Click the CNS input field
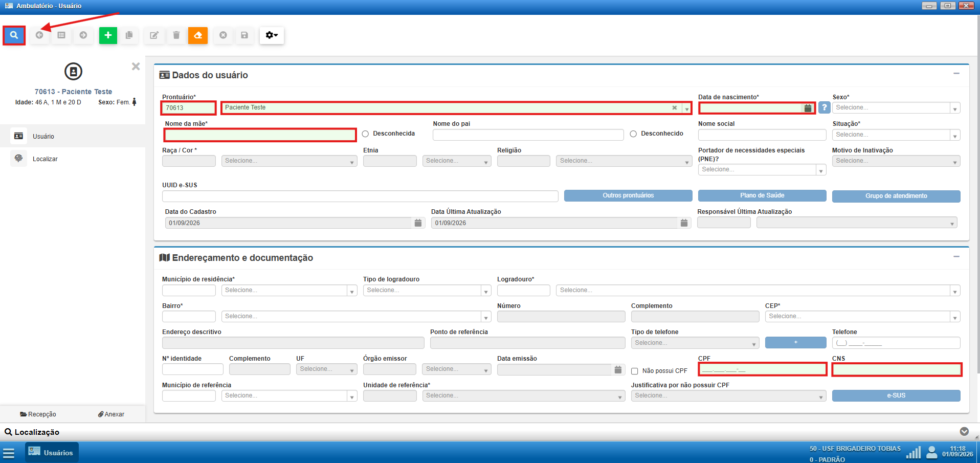Image resolution: width=980 pixels, height=463 pixels. [x=897, y=370]
